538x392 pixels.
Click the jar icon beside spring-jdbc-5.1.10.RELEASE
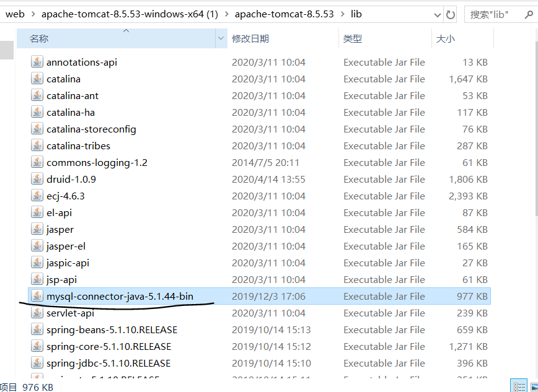(37, 363)
